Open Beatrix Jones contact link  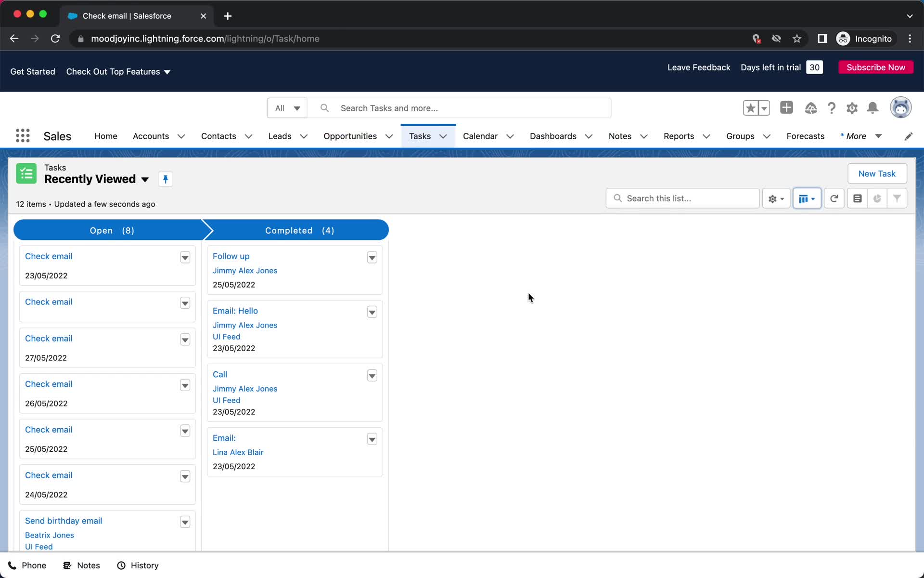coord(50,535)
